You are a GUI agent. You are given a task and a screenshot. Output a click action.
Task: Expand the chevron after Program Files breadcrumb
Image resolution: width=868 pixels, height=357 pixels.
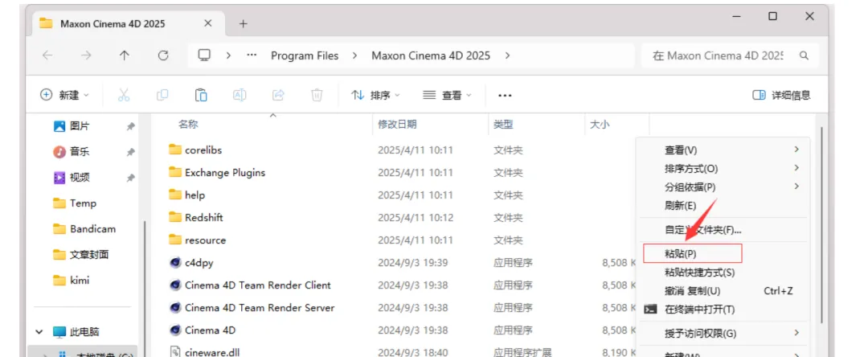[355, 55]
